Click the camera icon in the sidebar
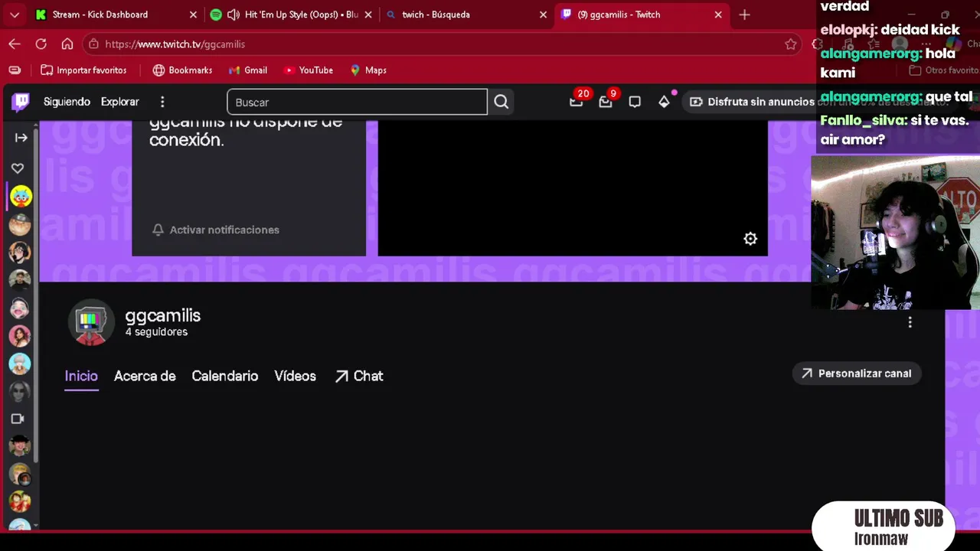 18,419
